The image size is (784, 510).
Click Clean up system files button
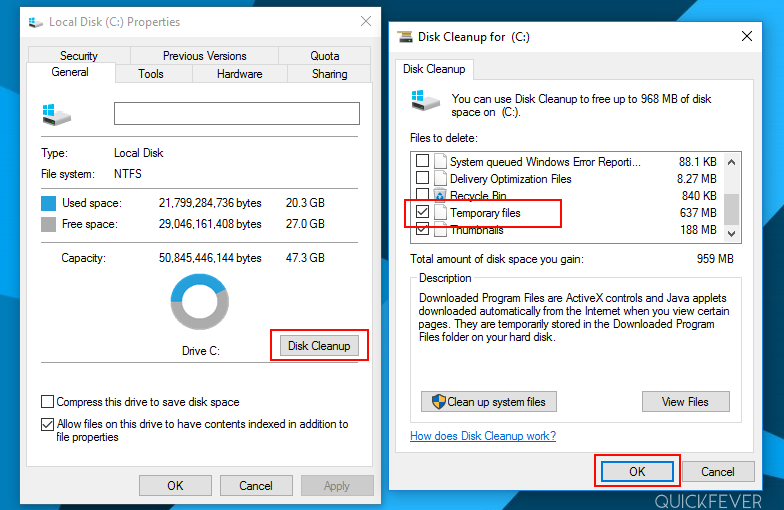click(488, 402)
